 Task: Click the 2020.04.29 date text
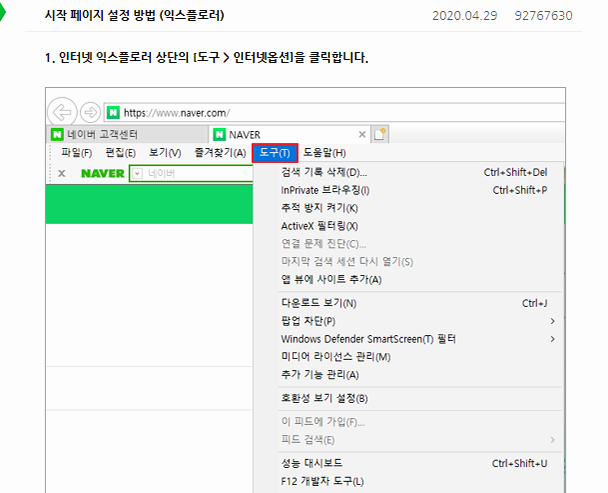465,16
